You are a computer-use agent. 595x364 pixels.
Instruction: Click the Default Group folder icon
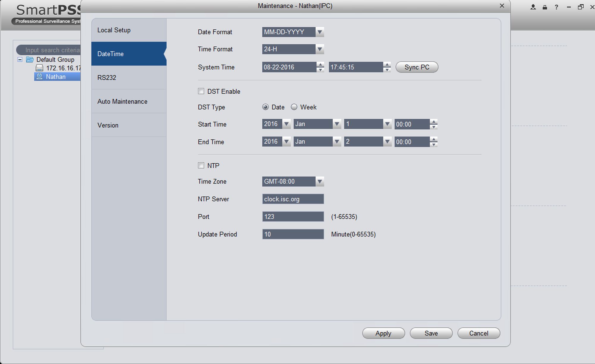30,59
